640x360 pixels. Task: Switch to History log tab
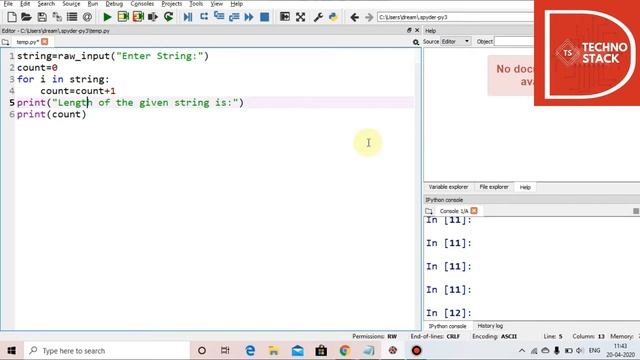(x=490, y=326)
